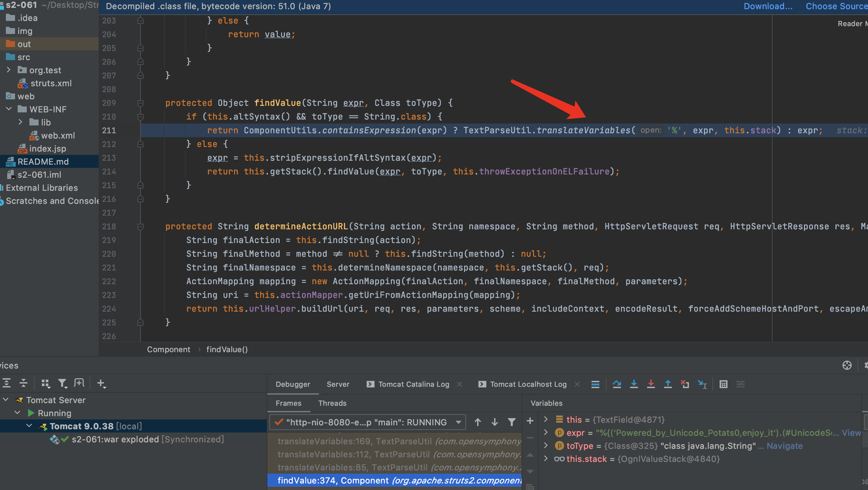The image size is (868, 490).
Task: Click the Component breadcrumb
Action: click(x=169, y=349)
